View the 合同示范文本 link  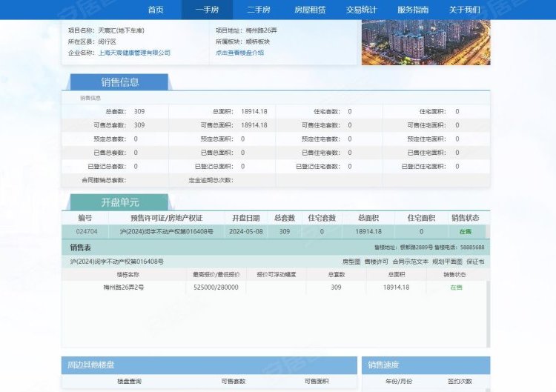click(411, 262)
